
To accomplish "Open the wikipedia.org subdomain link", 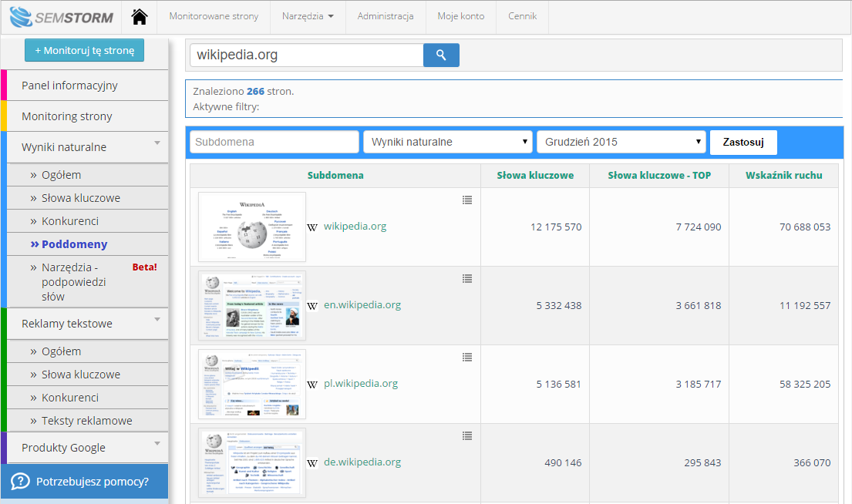I will pos(355,226).
